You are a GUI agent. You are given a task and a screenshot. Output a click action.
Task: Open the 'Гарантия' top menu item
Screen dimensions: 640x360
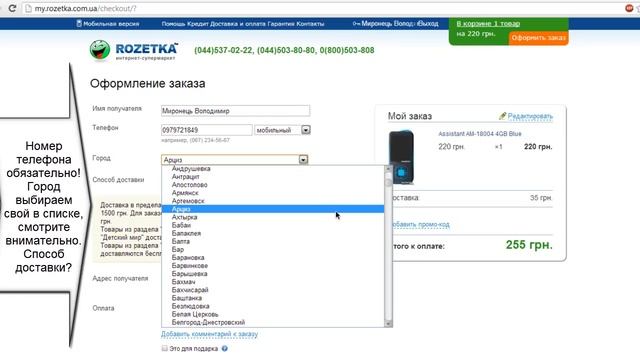281,24
